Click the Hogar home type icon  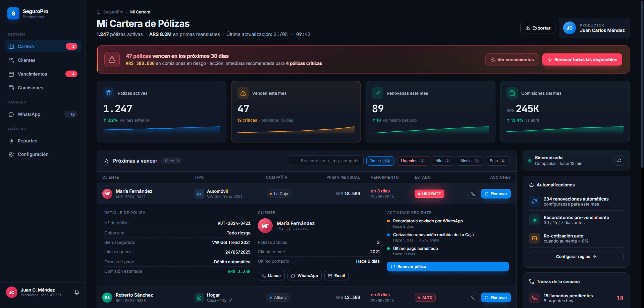point(199,298)
